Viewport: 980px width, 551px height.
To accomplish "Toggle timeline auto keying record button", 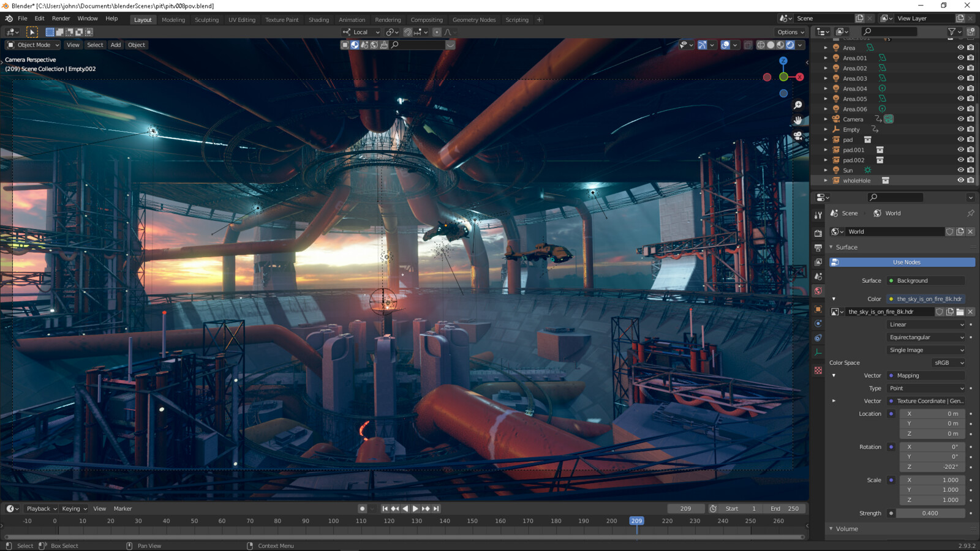I will click(363, 509).
